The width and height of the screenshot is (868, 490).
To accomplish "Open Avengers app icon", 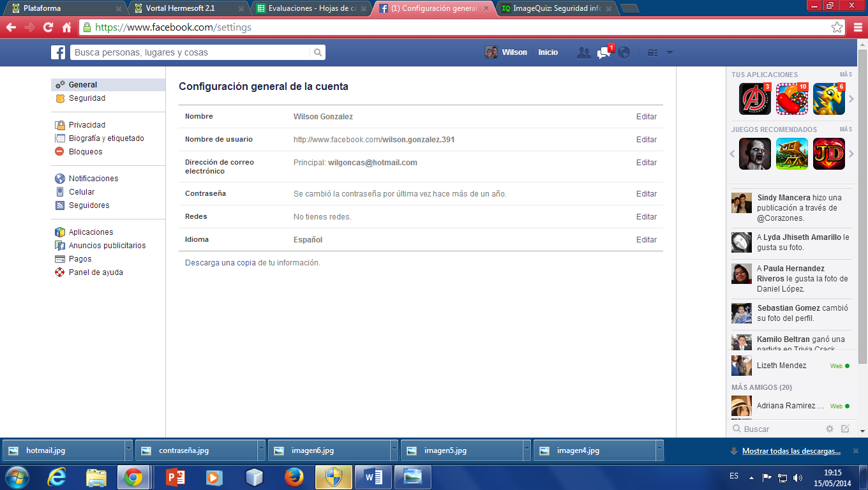I will click(x=755, y=99).
